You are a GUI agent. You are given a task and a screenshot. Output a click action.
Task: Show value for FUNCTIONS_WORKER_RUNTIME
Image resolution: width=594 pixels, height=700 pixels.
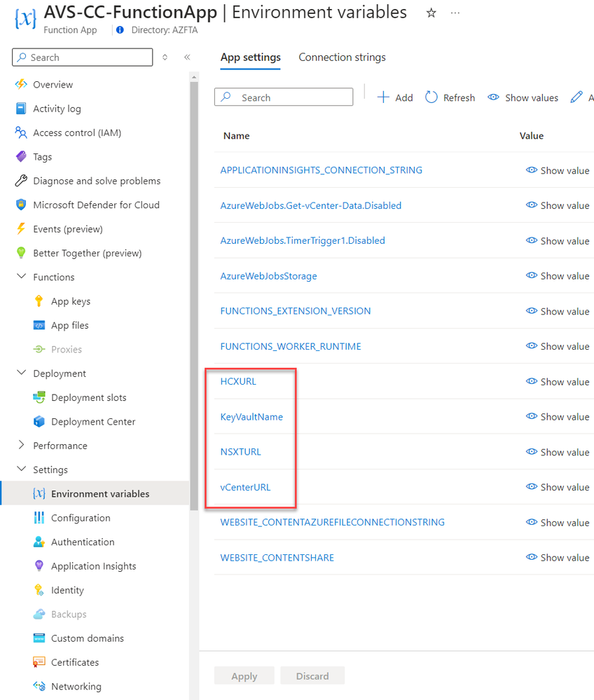click(558, 346)
